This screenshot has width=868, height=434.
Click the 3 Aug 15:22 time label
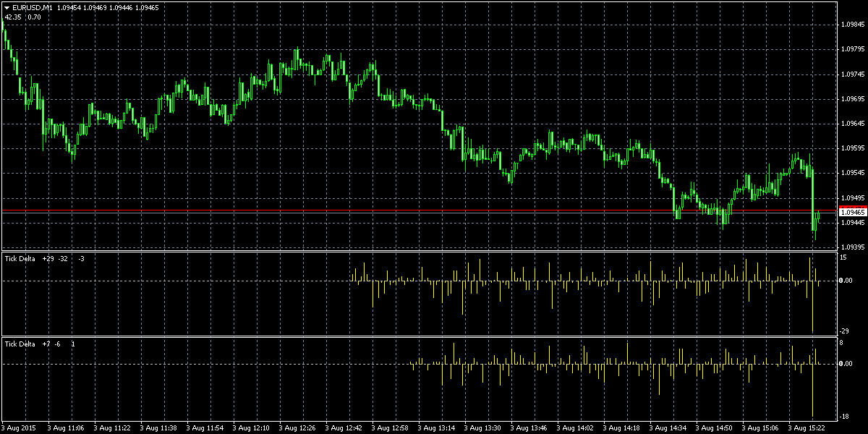[x=807, y=427]
